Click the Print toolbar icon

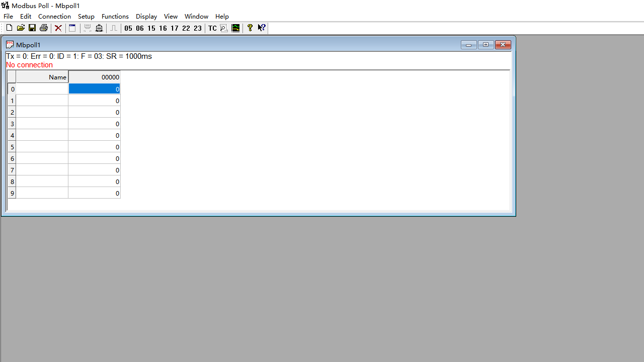[x=44, y=28]
